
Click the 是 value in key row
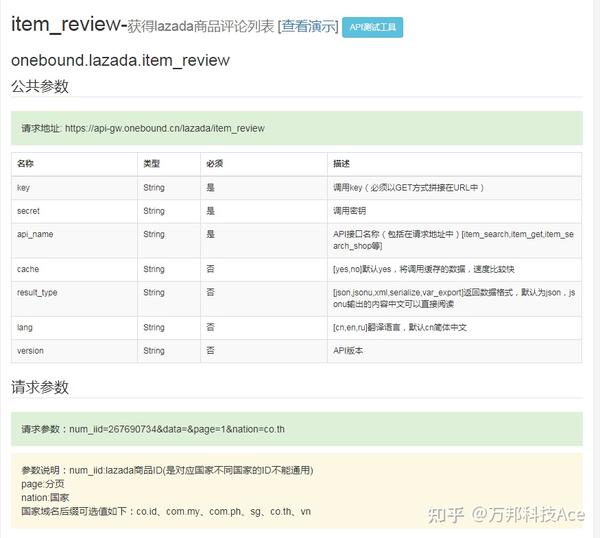click(210, 187)
